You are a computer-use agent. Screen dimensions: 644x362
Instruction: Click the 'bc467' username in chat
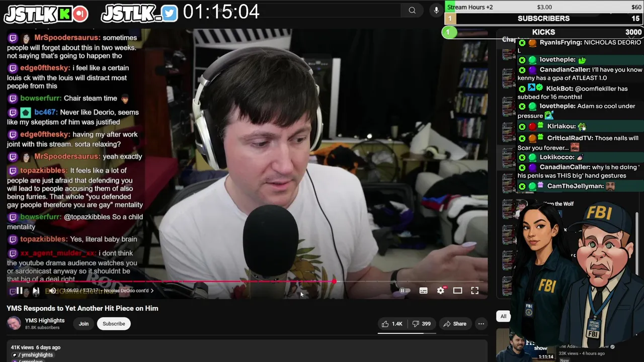[45, 112]
